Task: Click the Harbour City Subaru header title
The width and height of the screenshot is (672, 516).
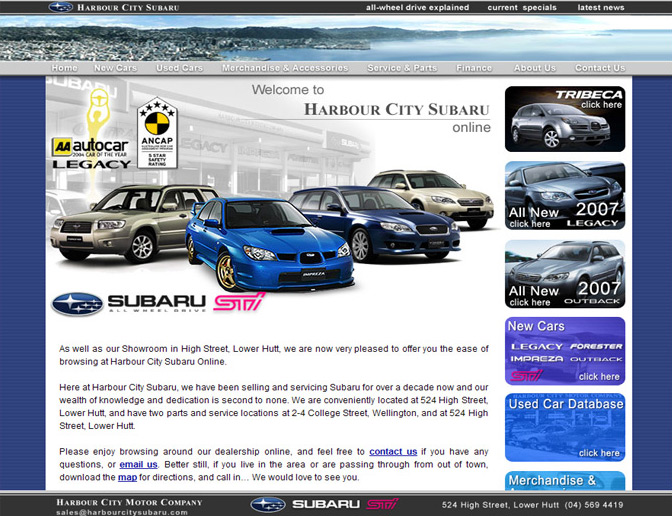Action: [128, 7]
